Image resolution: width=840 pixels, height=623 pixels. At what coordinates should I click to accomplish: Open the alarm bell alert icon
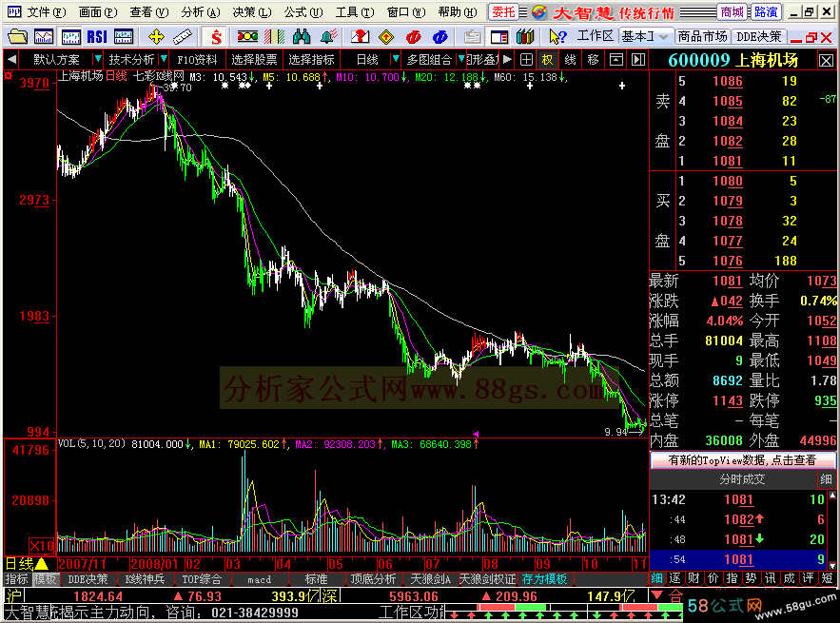[x=328, y=36]
